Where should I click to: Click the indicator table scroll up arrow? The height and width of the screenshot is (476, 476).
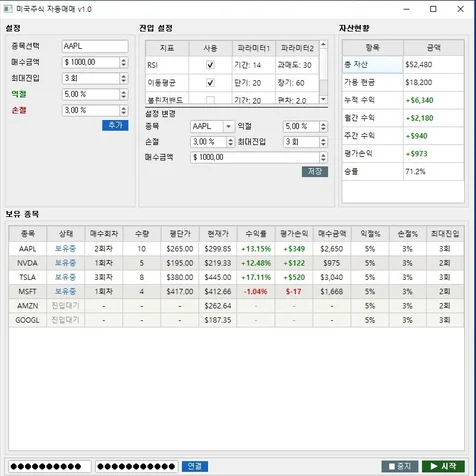(x=323, y=45)
